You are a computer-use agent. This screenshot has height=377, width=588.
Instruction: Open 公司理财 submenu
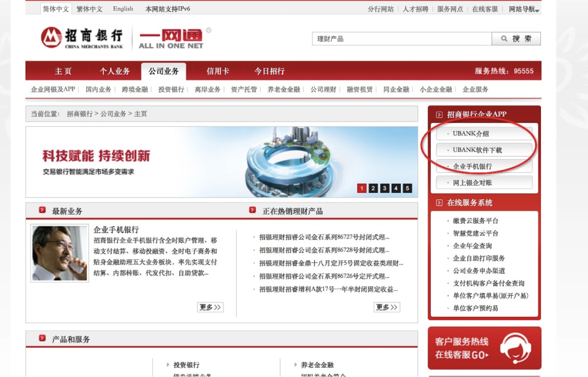tap(323, 89)
